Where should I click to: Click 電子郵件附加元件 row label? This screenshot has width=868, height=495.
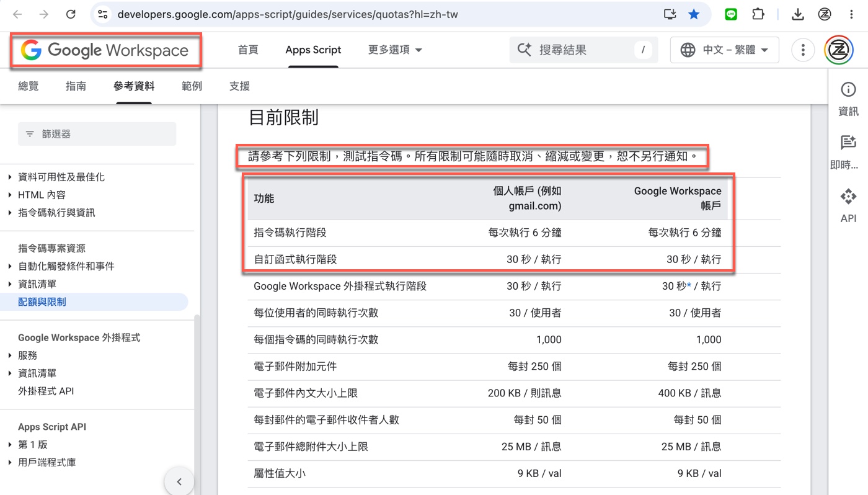[x=295, y=367]
